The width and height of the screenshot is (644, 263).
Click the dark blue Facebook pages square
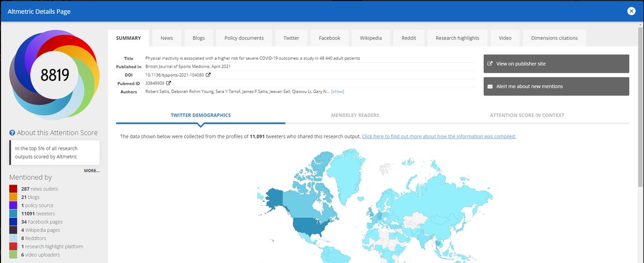(x=13, y=222)
